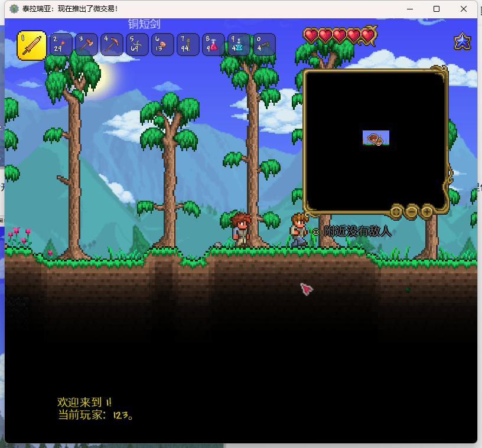Minimize the Terraria window
Image resolution: width=482 pixels, height=448 pixels.
click(x=410, y=9)
